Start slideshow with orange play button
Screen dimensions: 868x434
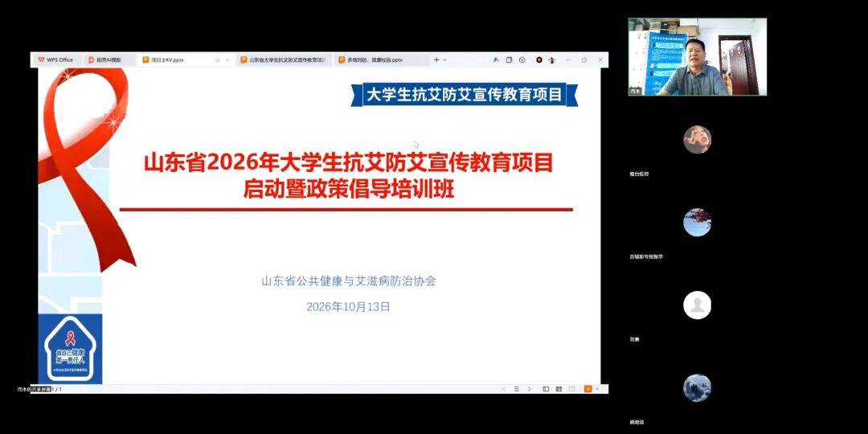click(x=588, y=389)
